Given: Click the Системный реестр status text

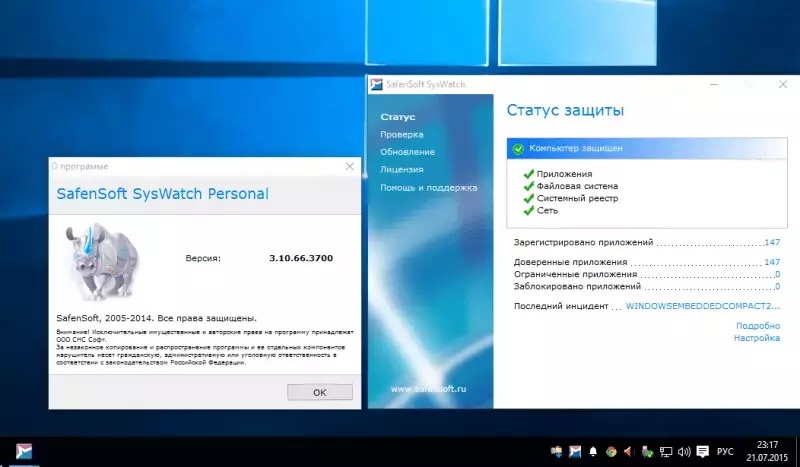Looking at the screenshot, I should [577, 198].
